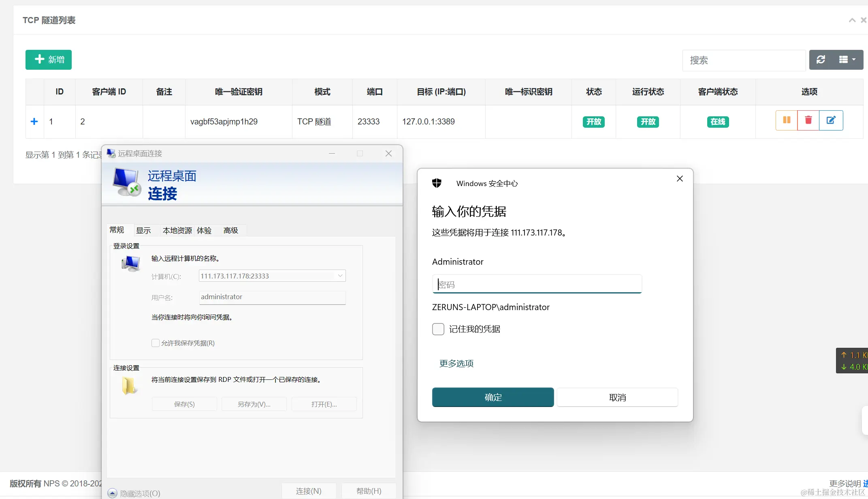Click the red trash delete tunnel icon

(x=808, y=120)
